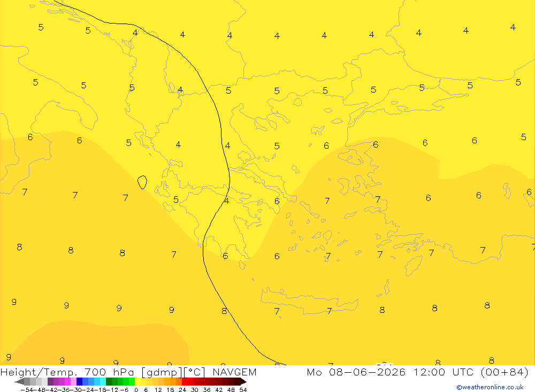535x392 pixels.
Task: Click the '54' legend scale label at the right end
Action: [243, 390]
